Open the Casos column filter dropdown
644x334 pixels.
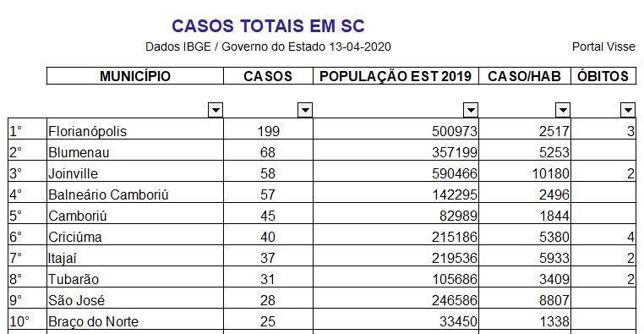(x=305, y=110)
